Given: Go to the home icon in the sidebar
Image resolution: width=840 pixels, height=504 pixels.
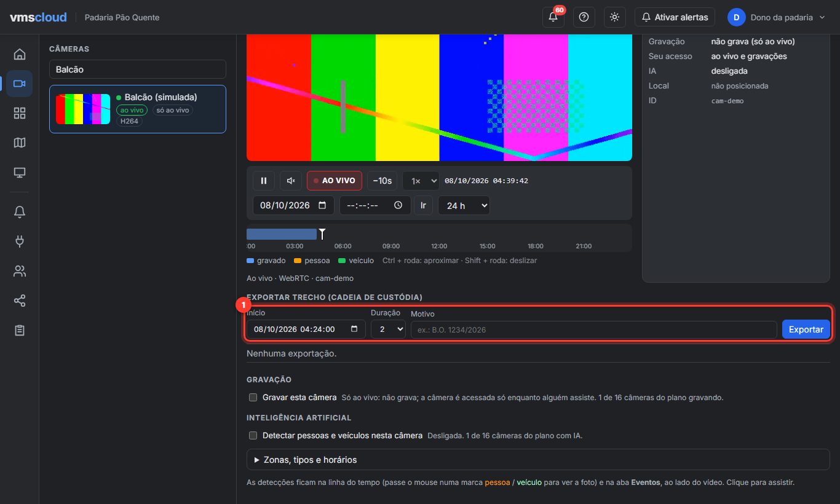Looking at the screenshot, I should pyautogui.click(x=20, y=54).
